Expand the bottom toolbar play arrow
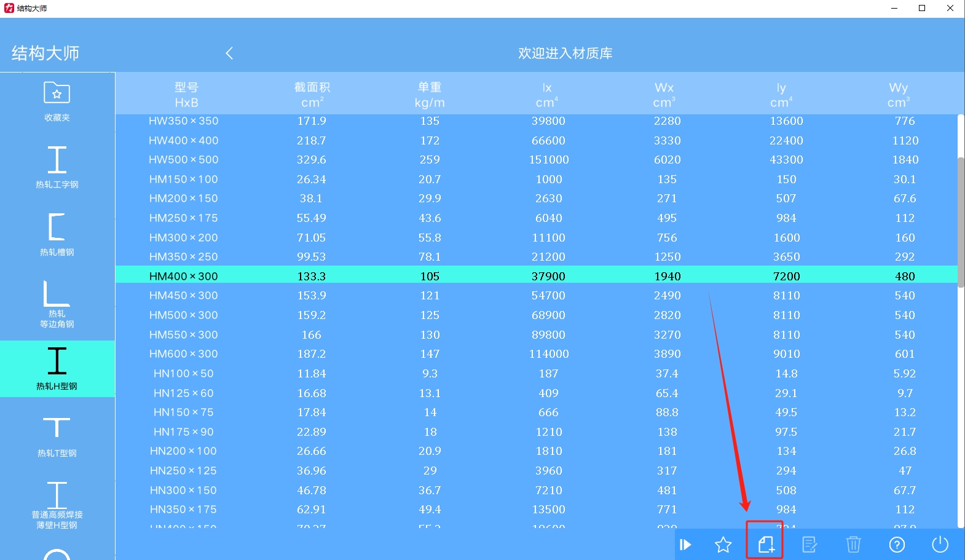 click(x=685, y=545)
